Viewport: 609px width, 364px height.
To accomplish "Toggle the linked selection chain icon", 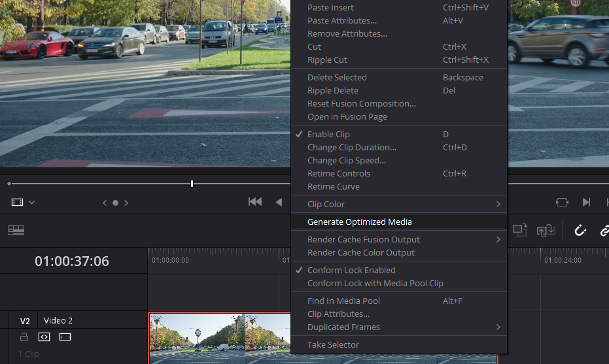I will click(x=604, y=230).
